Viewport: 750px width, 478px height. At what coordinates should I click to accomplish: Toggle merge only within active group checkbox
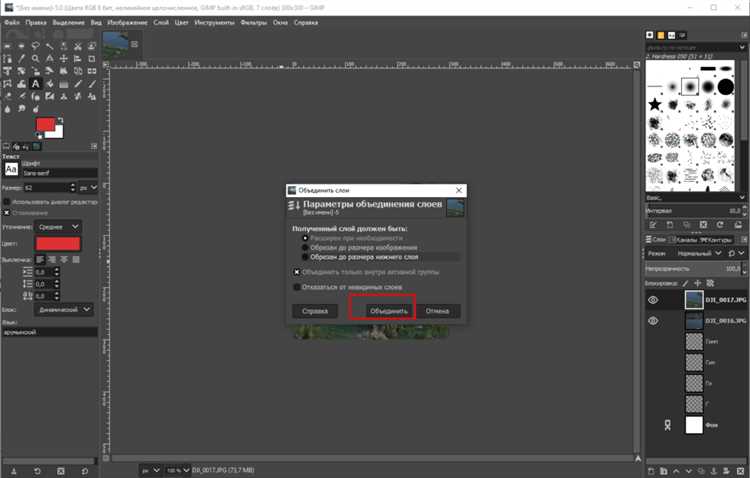coord(297,272)
